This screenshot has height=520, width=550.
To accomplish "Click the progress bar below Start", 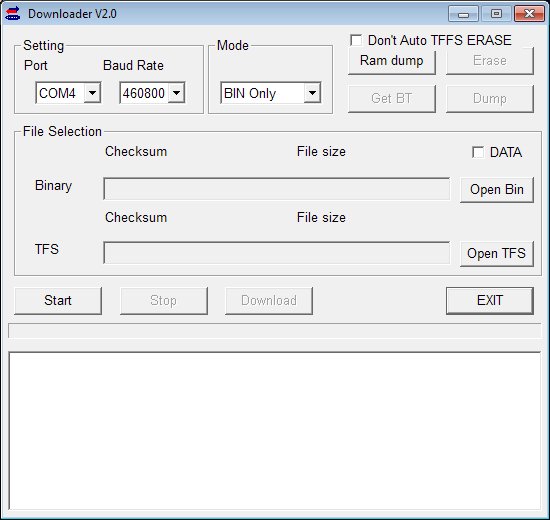I will click(x=275, y=331).
